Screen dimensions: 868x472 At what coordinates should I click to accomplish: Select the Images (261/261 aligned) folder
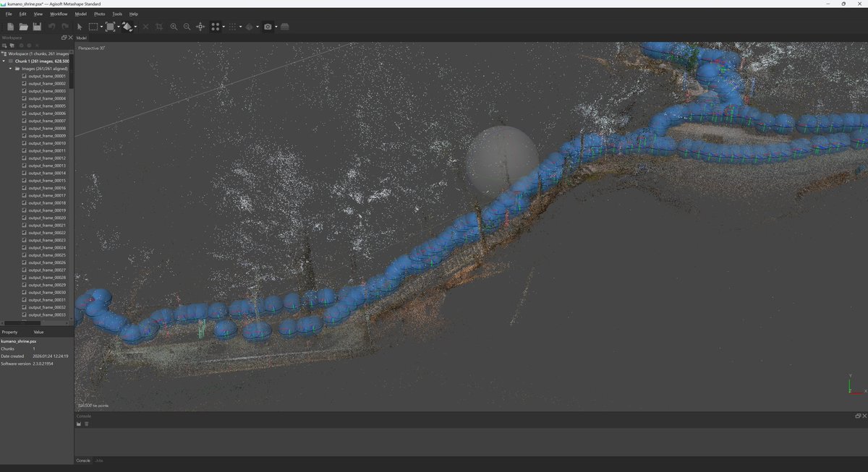point(45,69)
